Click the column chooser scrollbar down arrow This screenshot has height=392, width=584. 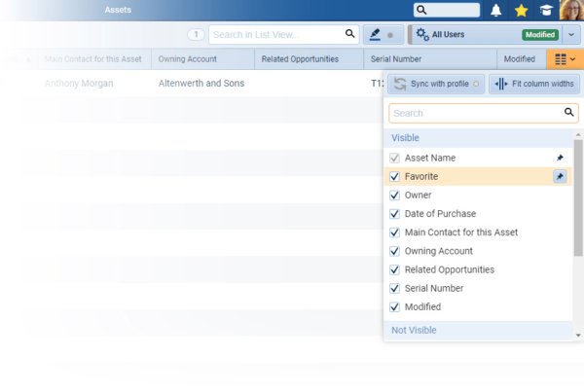pyautogui.click(x=579, y=335)
